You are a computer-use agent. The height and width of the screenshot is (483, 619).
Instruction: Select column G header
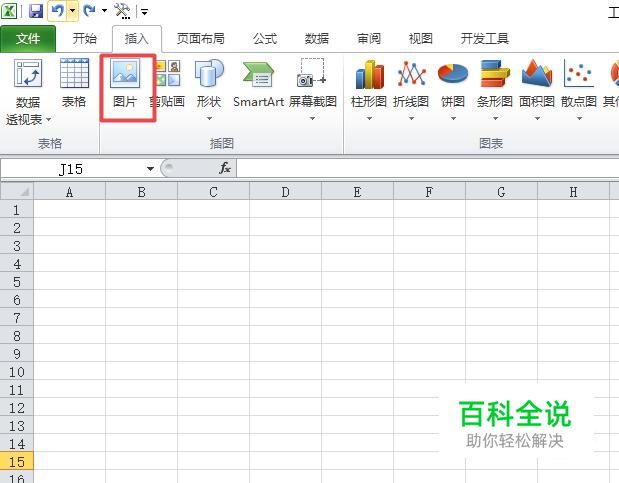pos(501,192)
